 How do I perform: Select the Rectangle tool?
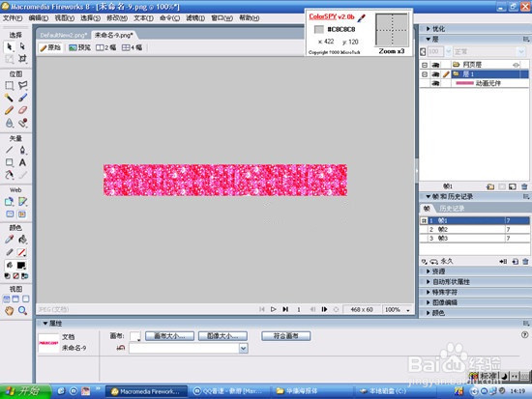[10, 162]
